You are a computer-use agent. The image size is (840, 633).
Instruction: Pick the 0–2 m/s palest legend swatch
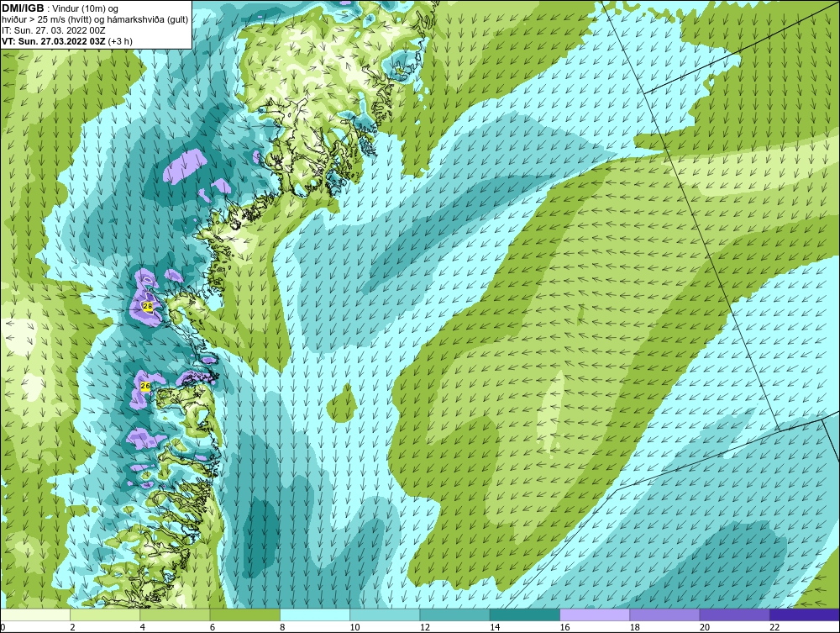[35, 615]
